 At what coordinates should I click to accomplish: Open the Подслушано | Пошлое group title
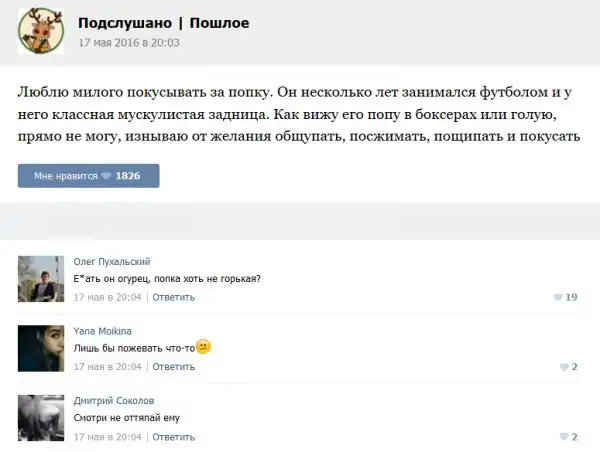coord(163,23)
